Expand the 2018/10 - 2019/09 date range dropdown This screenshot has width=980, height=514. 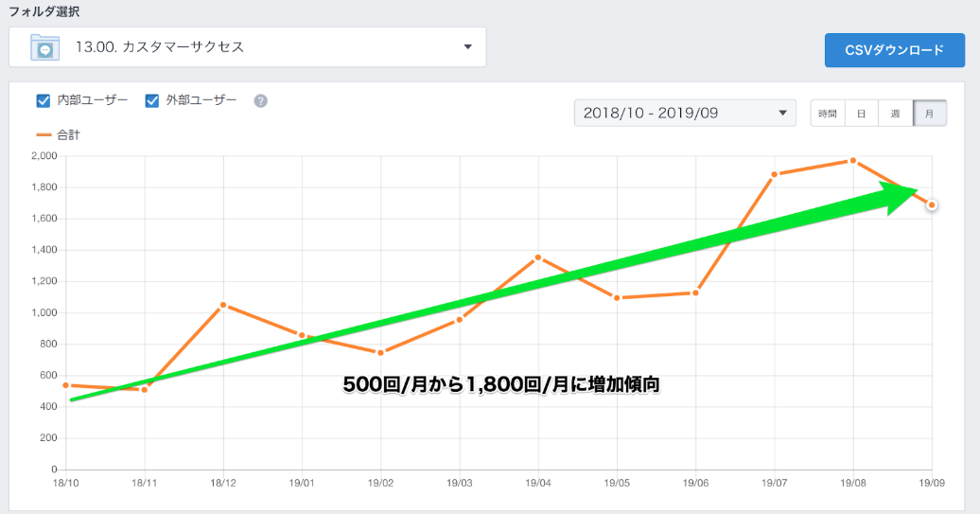pyautogui.click(x=685, y=114)
